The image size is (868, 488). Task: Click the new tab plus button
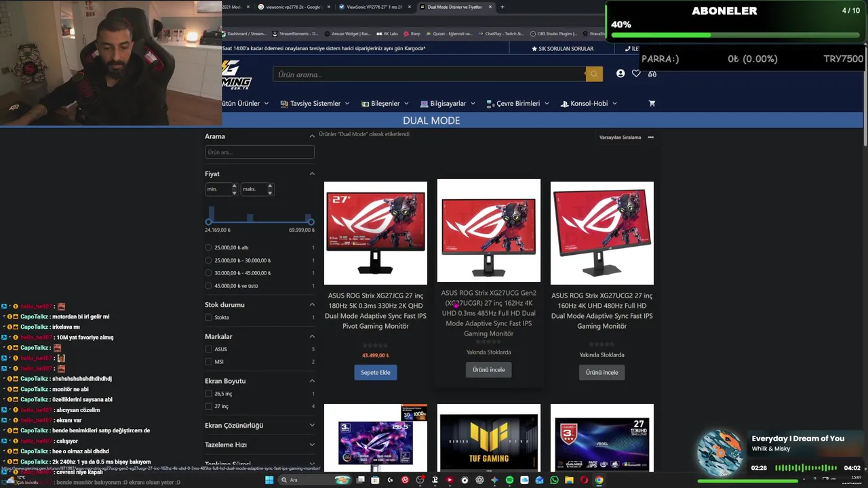click(502, 7)
